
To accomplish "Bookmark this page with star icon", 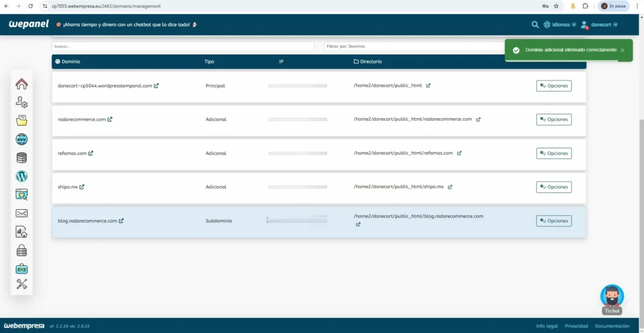I will 556,6.
